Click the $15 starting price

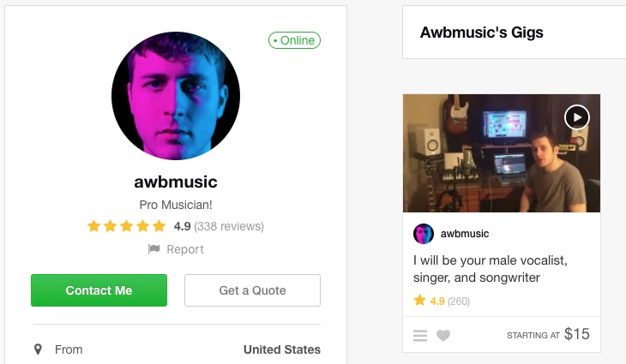click(576, 334)
